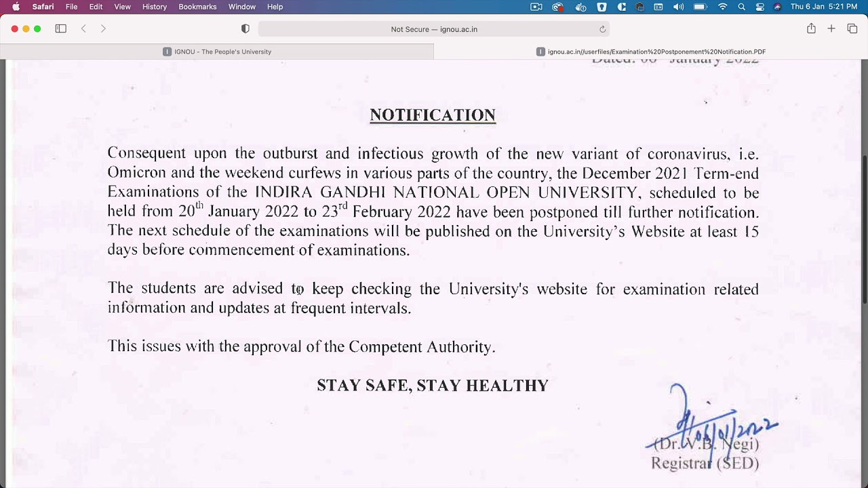Open the View menu
This screenshot has width=868, height=488.
(x=122, y=7)
